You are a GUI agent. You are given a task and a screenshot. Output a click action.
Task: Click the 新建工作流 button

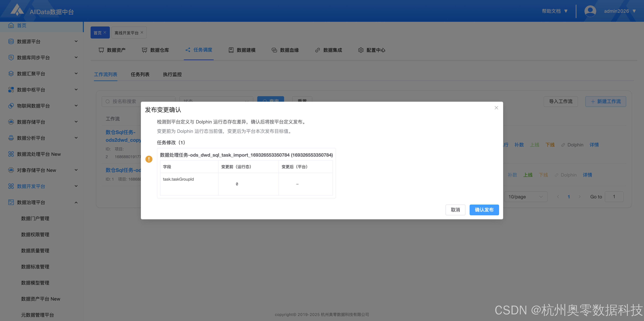[605, 101]
